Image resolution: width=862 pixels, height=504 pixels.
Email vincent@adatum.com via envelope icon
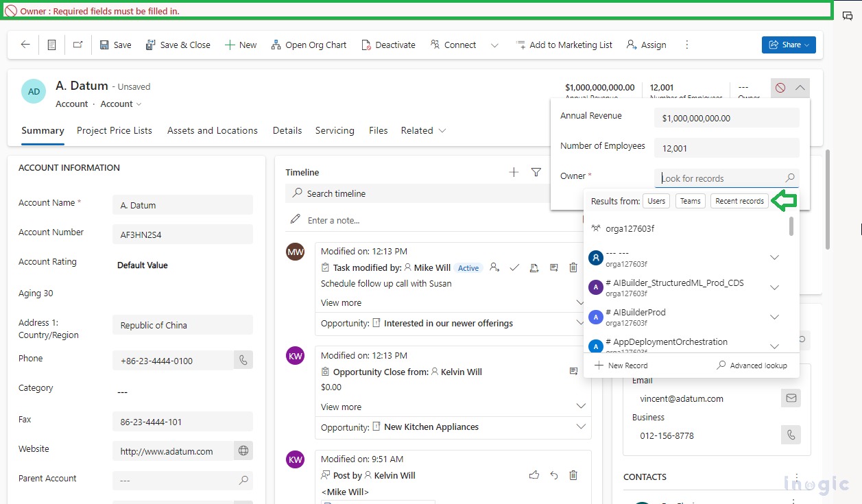[x=791, y=398]
